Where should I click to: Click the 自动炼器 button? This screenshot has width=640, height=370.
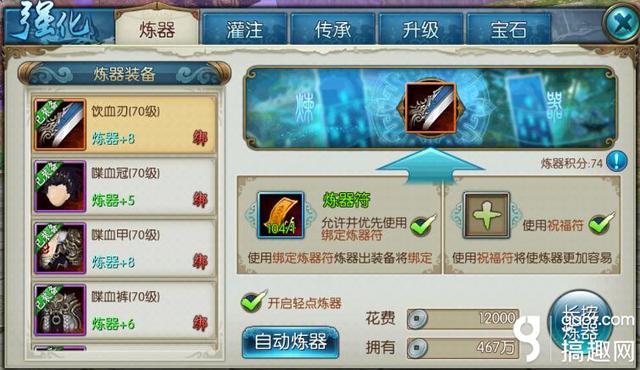pos(290,342)
